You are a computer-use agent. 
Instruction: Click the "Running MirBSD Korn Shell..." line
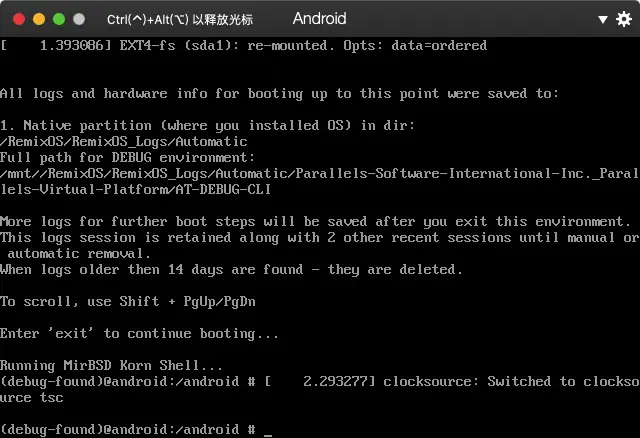pos(112,365)
